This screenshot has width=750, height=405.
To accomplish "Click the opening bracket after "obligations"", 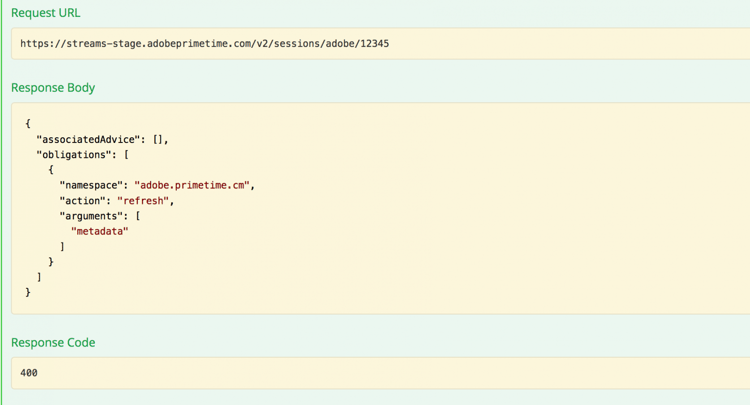I will pyautogui.click(x=126, y=155).
